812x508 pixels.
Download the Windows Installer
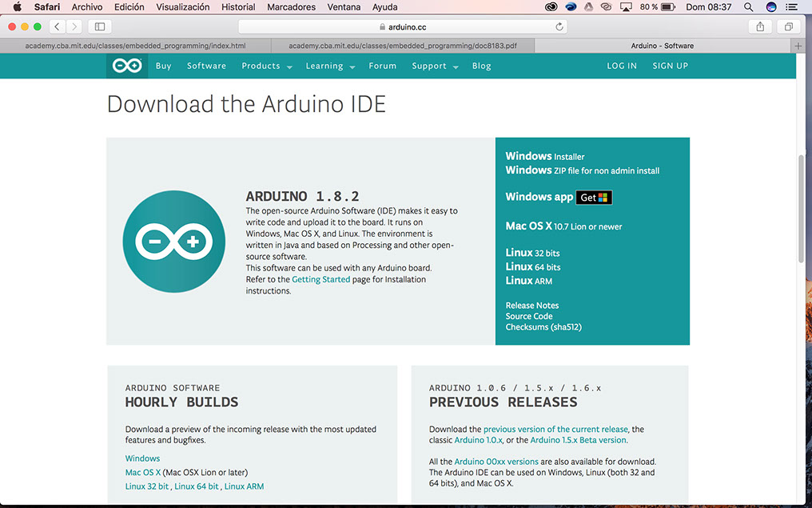[x=545, y=156]
